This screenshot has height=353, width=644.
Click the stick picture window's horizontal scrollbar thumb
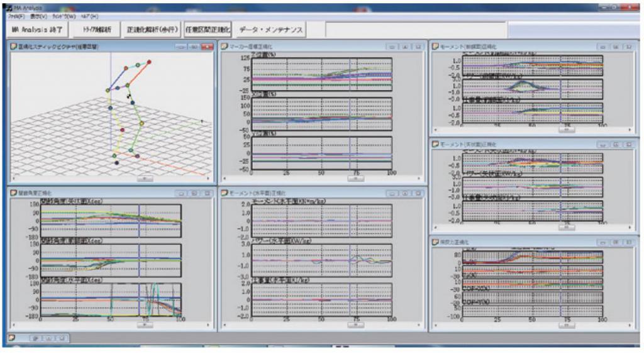pyautogui.click(x=144, y=178)
